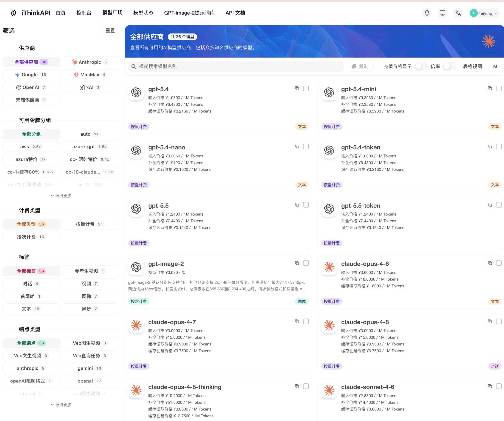Copy the claude-opus-4-6 model name
Screen dimensions: 504x421
490,263
